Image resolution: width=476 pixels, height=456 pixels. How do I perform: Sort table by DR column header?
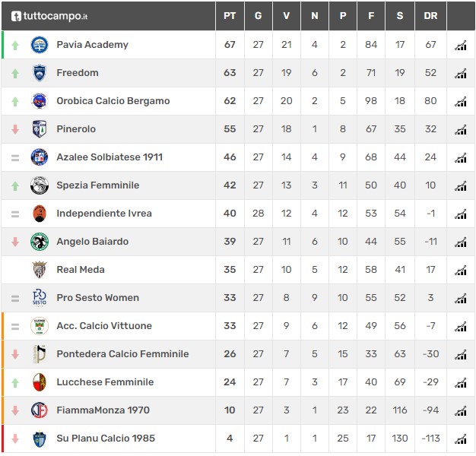point(430,16)
